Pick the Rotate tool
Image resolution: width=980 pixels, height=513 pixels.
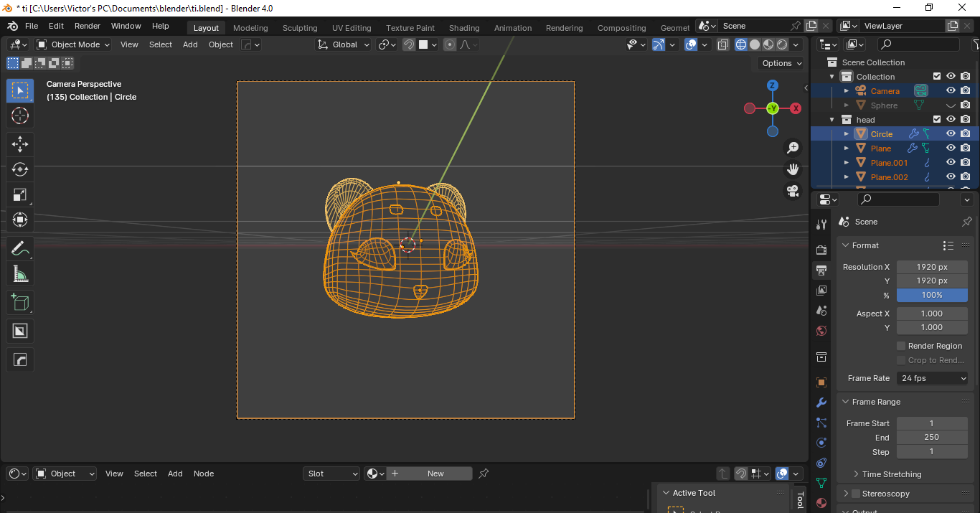click(20, 169)
